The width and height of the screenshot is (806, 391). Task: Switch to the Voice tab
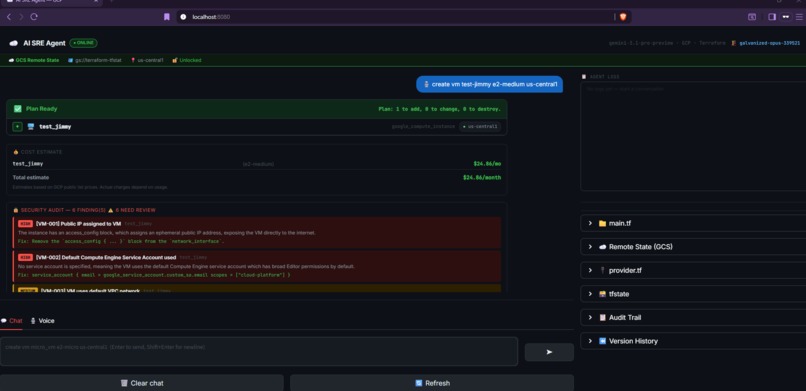click(x=43, y=321)
